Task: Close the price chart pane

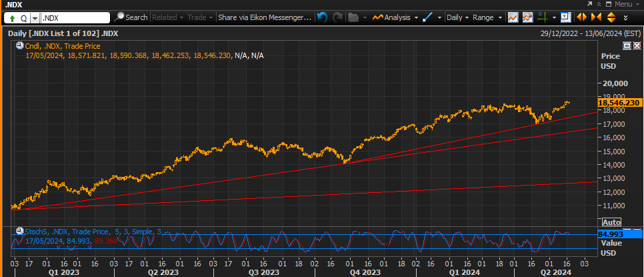Action: [x=637, y=45]
